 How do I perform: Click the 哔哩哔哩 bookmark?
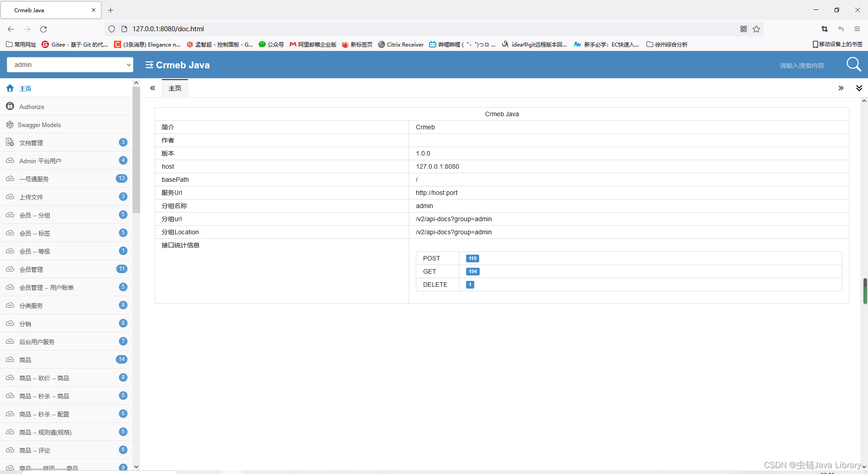click(462, 44)
